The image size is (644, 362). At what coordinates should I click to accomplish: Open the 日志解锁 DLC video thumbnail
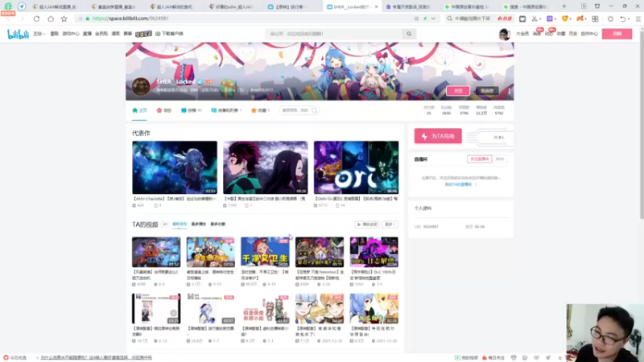pyautogui.click(x=374, y=252)
